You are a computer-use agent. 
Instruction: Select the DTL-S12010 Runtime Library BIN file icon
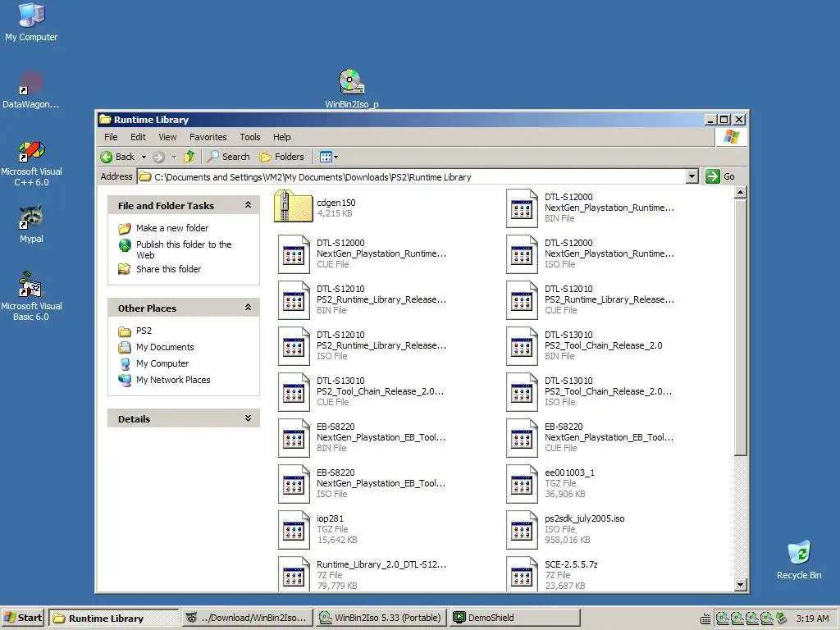coord(294,300)
